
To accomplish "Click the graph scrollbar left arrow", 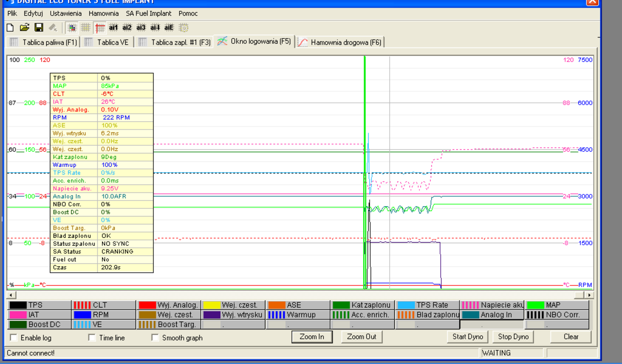I will tap(11, 295).
